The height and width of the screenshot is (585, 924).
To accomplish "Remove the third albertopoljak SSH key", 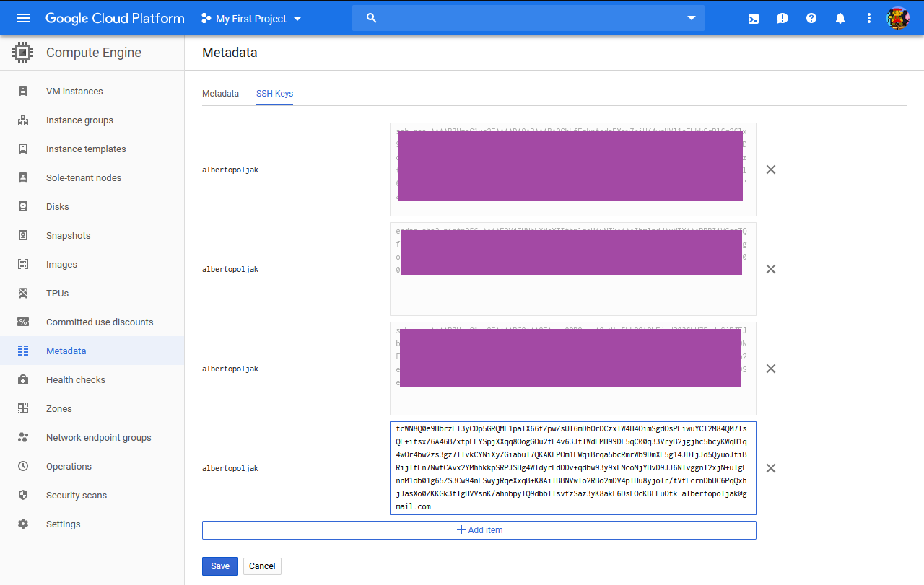I will [x=771, y=369].
